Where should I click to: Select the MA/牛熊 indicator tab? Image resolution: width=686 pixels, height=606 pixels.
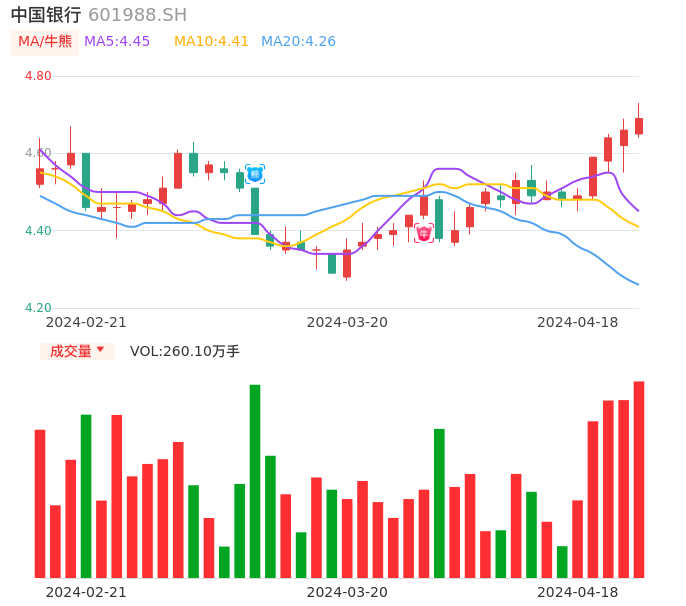pyautogui.click(x=45, y=42)
